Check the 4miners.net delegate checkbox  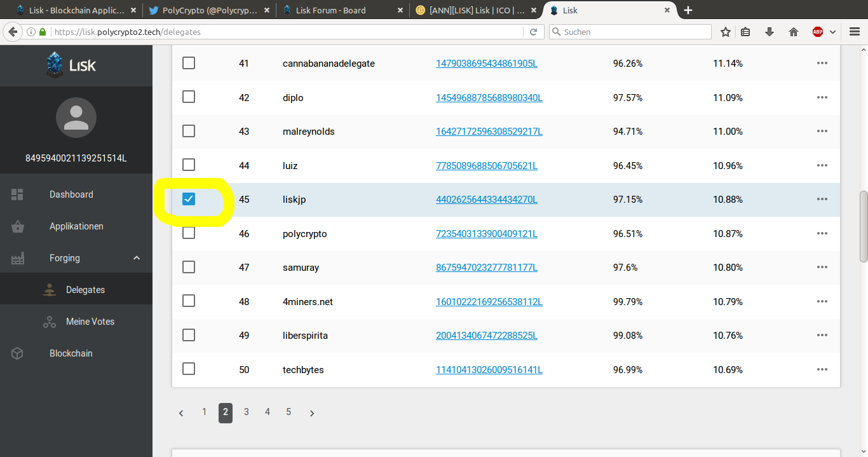click(x=189, y=301)
